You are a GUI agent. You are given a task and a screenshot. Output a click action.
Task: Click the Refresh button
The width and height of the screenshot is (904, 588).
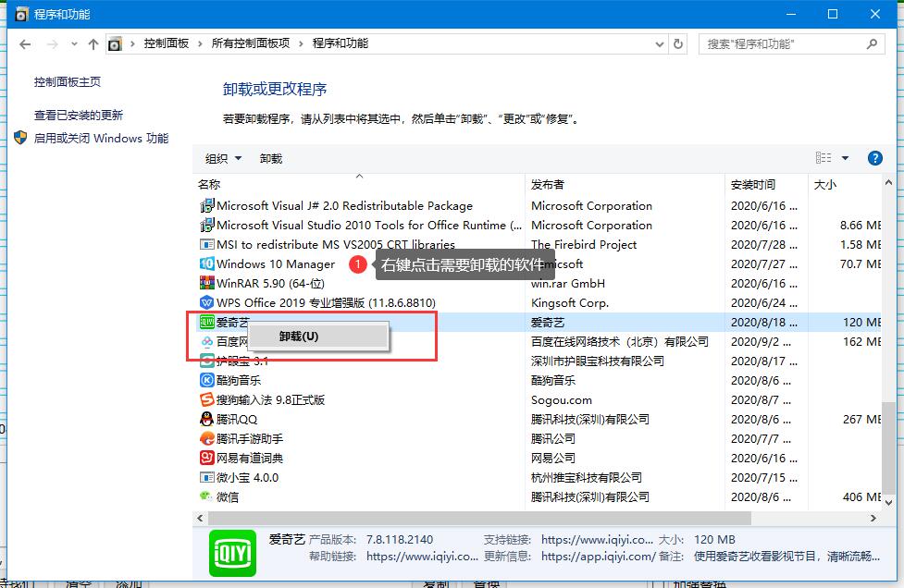678,44
